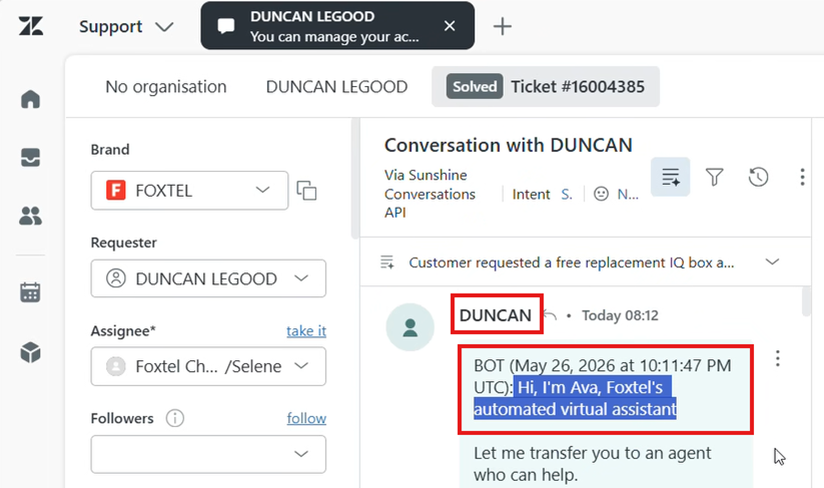The height and width of the screenshot is (488, 824).
Task: Toggle the AI summary list icon button
Action: click(670, 176)
